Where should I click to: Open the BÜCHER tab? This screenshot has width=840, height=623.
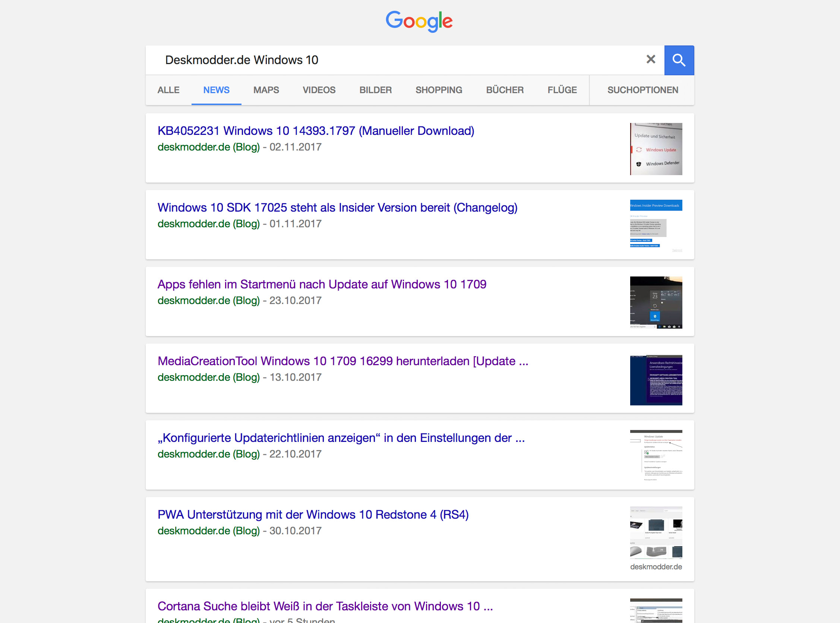(505, 90)
